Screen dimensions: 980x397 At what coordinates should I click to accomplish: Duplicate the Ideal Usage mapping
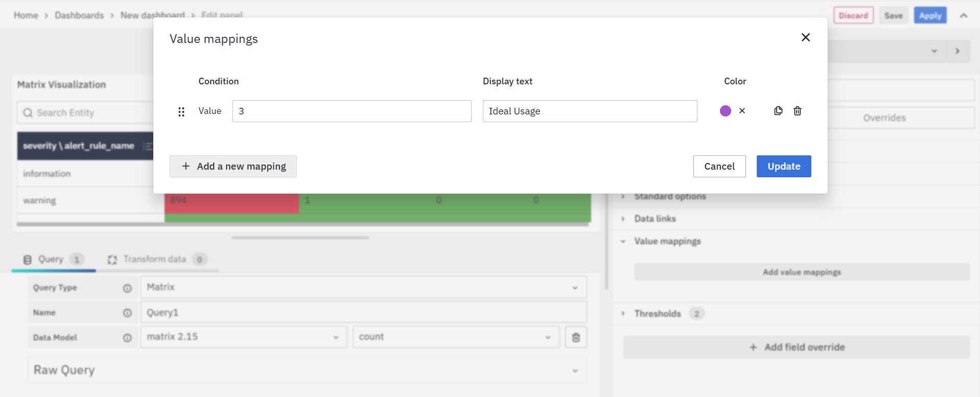[778, 111]
